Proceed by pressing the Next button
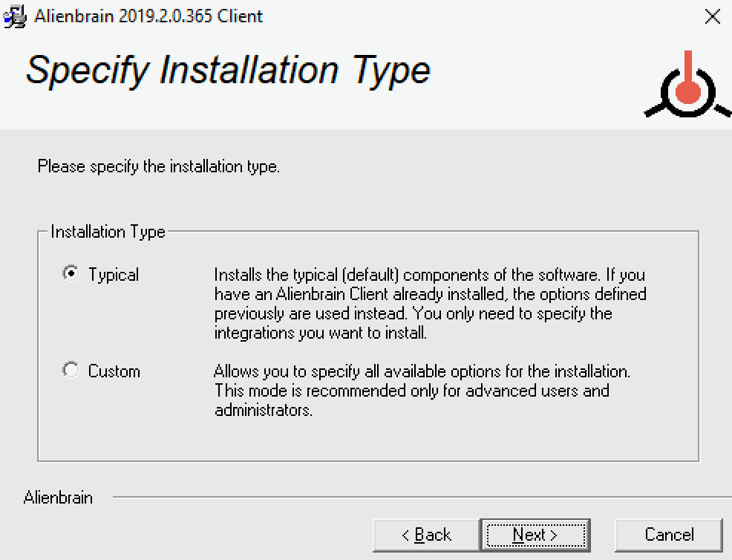 pos(535,535)
